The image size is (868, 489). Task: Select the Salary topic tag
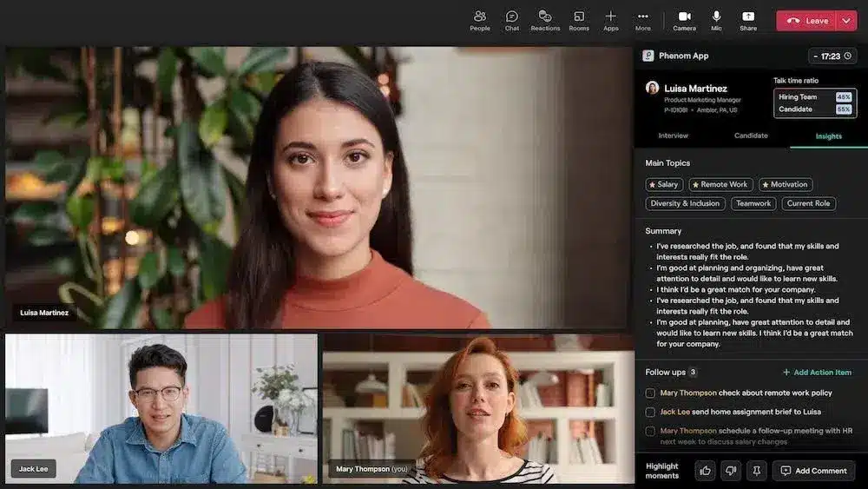coord(664,184)
